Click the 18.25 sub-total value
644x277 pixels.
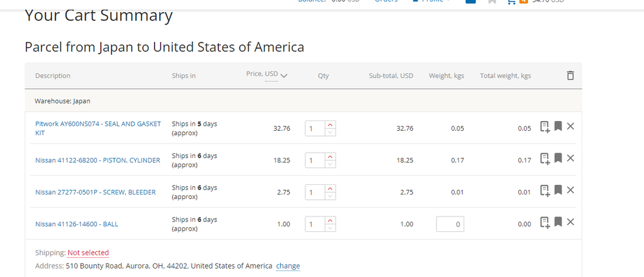tap(405, 160)
